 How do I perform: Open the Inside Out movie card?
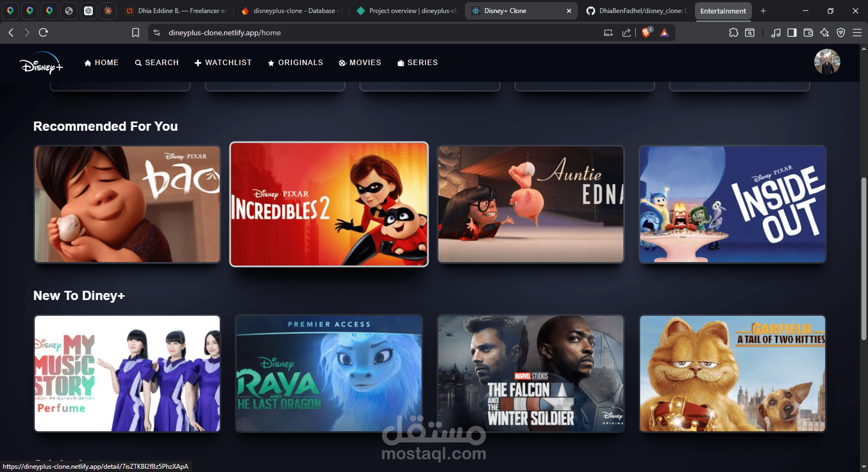pos(733,204)
